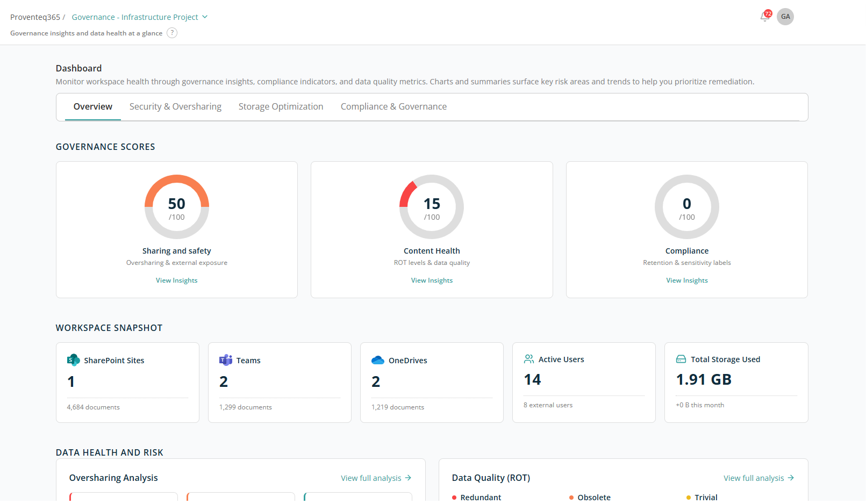This screenshot has width=866, height=504.
Task: Click the help question mark icon
Action: click(x=172, y=33)
